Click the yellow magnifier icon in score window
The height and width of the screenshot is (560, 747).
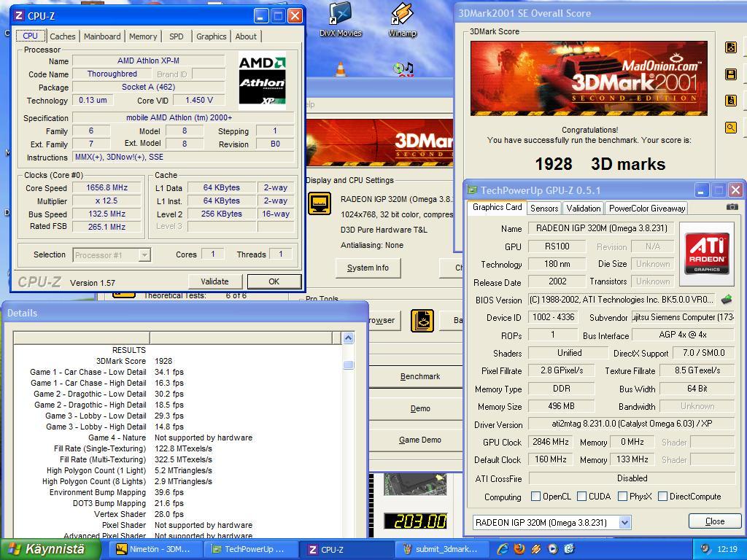(731, 127)
